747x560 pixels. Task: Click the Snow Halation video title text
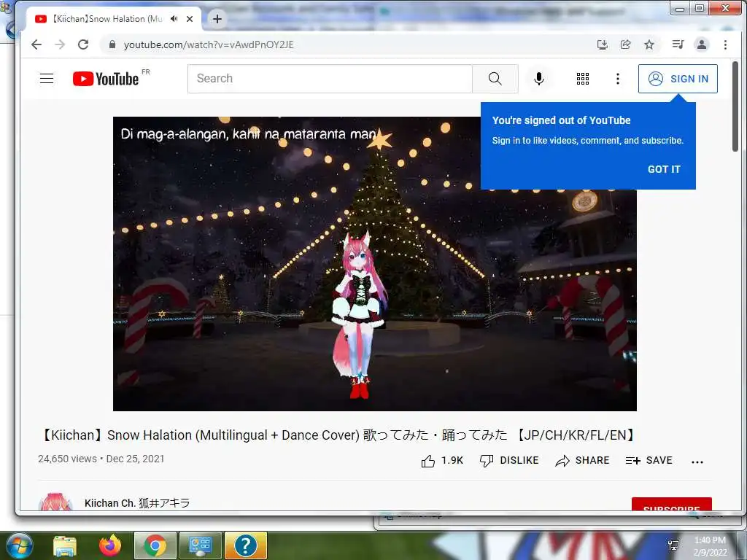338,435
